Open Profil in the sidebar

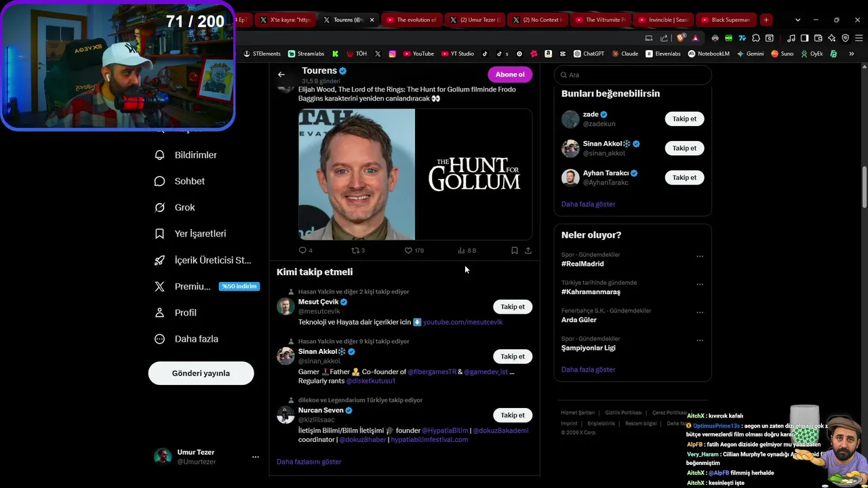(x=176, y=312)
